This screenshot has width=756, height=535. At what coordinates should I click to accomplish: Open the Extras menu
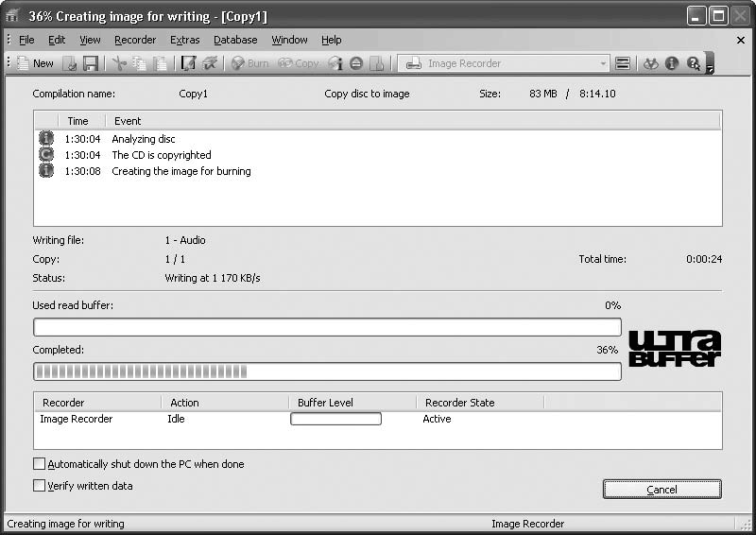185,40
